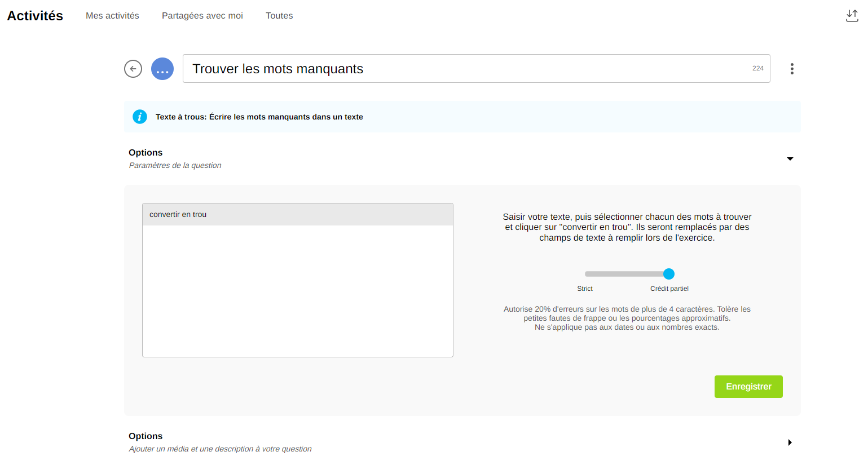Expand the Ajouter un média options section

[790, 442]
